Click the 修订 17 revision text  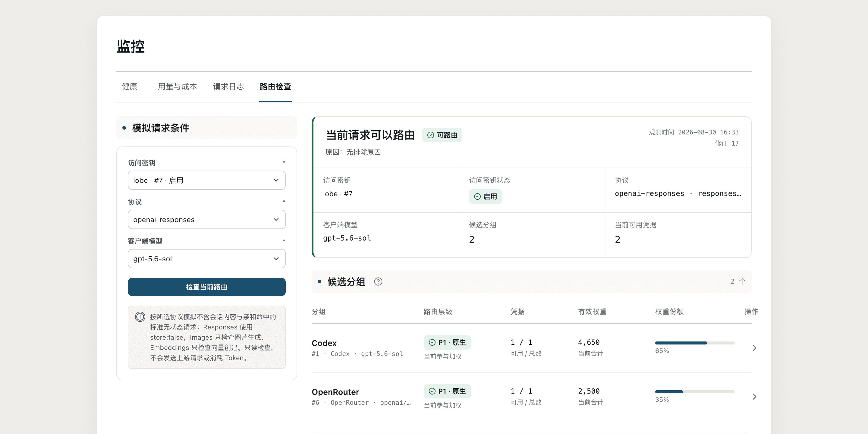(726, 143)
